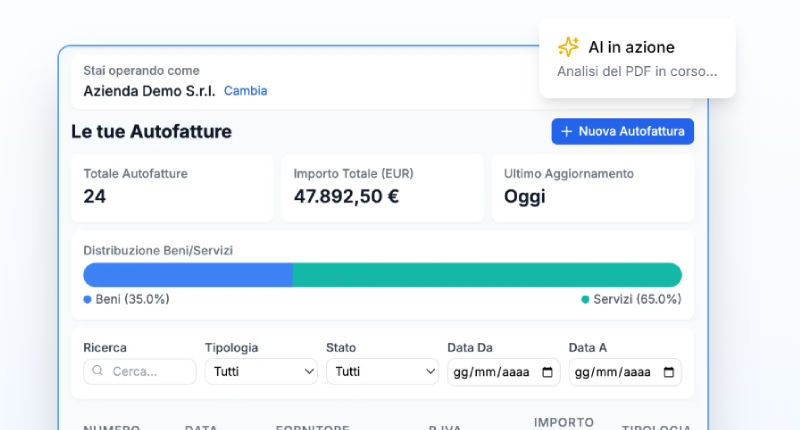Open the Stato filter dropdown
Viewport: 800px width, 430px height.
tap(382, 371)
